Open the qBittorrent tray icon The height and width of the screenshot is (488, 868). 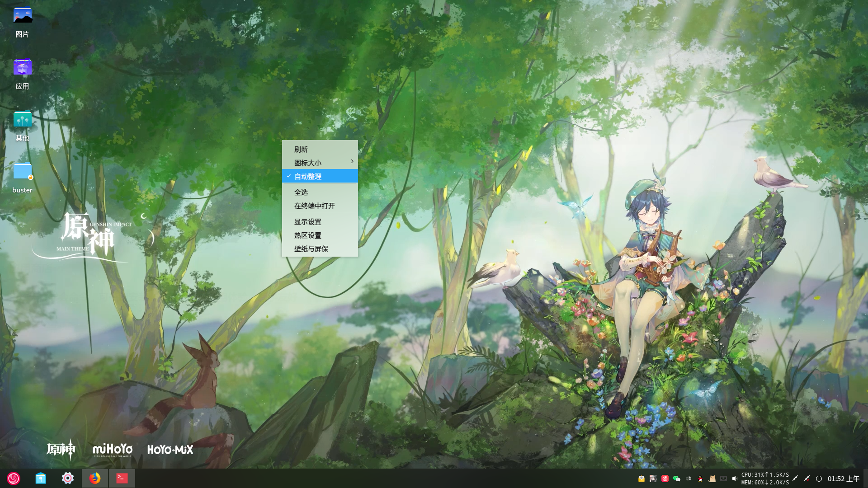tap(689, 479)
